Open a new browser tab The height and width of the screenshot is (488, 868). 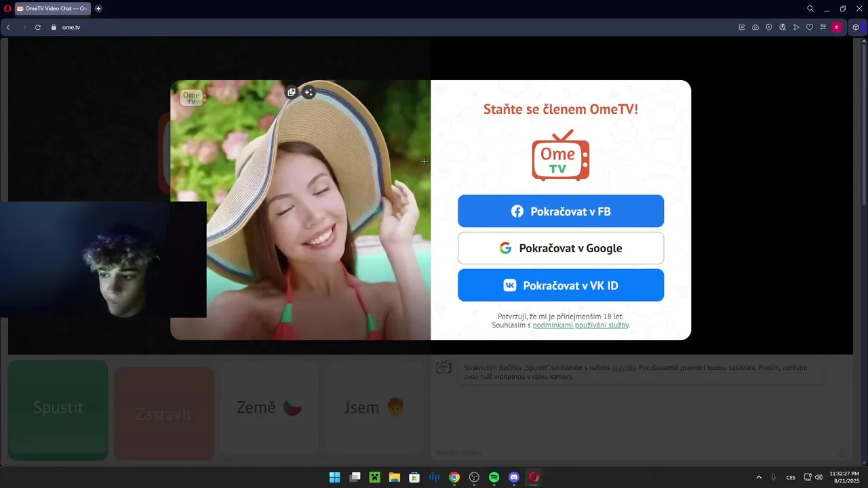click(98, 9)
